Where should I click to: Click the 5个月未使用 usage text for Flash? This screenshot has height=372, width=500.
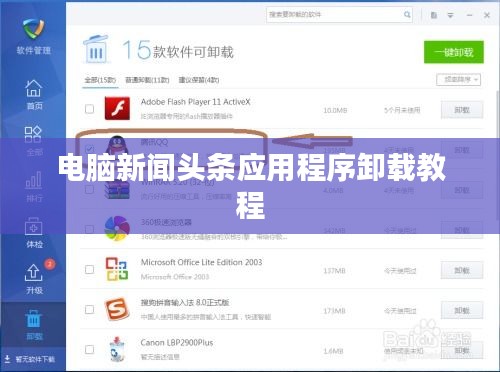point(402,110)
